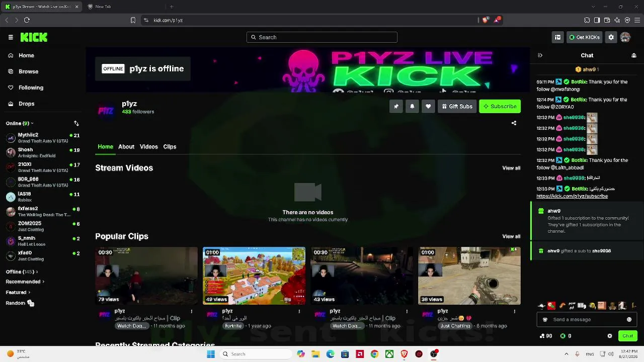Pin the p1yz channel with pushpin icon
The width and height of the screenshot is (644, 362).
pos(396,106)
